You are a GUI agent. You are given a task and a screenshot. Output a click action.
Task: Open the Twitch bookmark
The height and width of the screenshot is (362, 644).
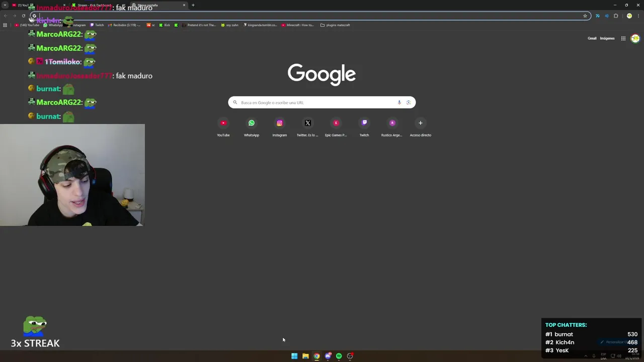(x=97, y=25)
